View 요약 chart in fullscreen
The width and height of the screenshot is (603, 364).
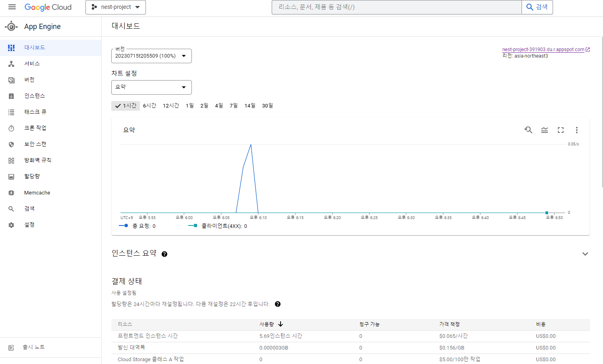[561, 130]
